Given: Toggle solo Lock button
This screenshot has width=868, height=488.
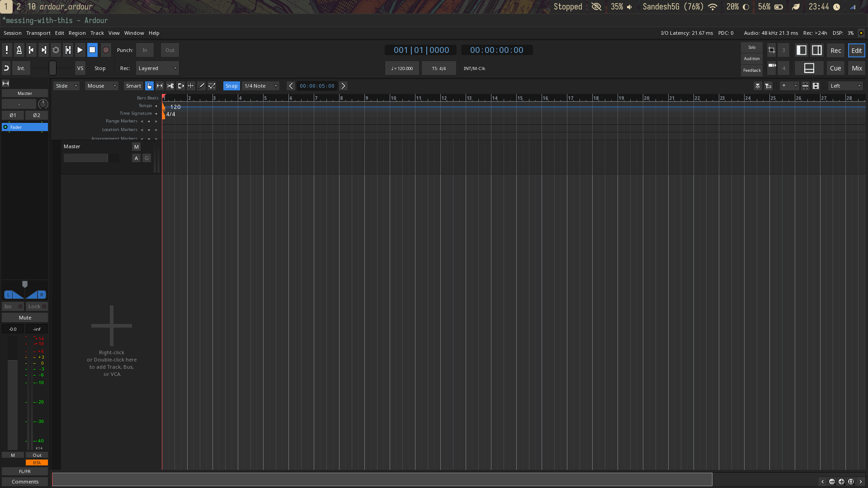Looking at the screenshot, I should pos(37,306).
